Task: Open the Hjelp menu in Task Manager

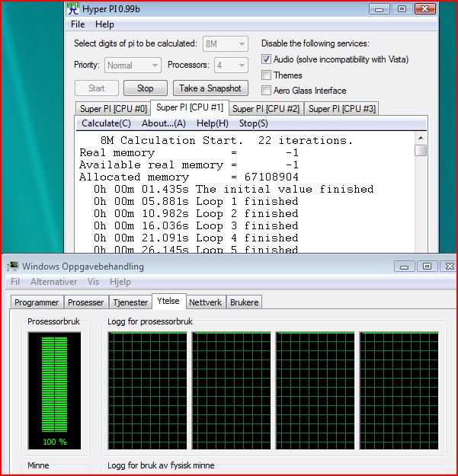Action: [120, 282]
